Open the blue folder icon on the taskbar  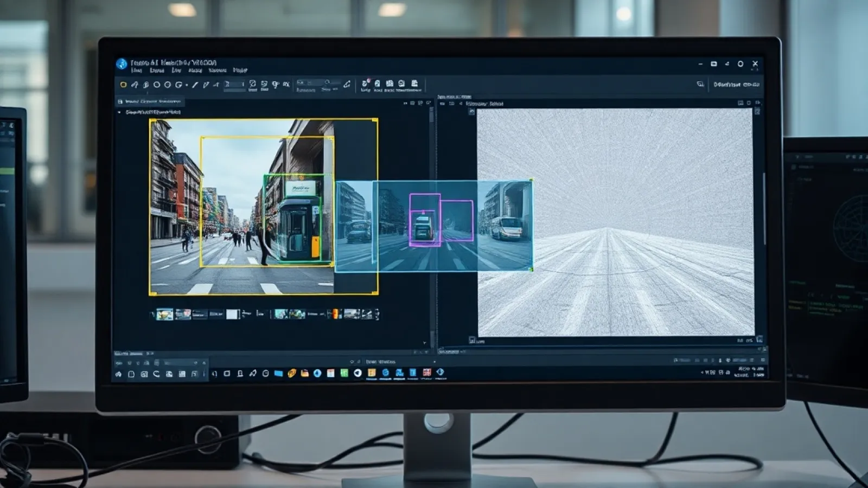(x=278, y=374)
